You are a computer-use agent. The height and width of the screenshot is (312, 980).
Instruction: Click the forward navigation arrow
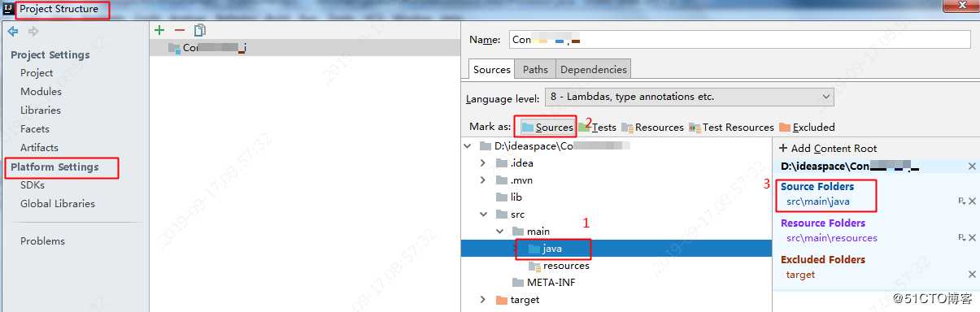(33, 32)
